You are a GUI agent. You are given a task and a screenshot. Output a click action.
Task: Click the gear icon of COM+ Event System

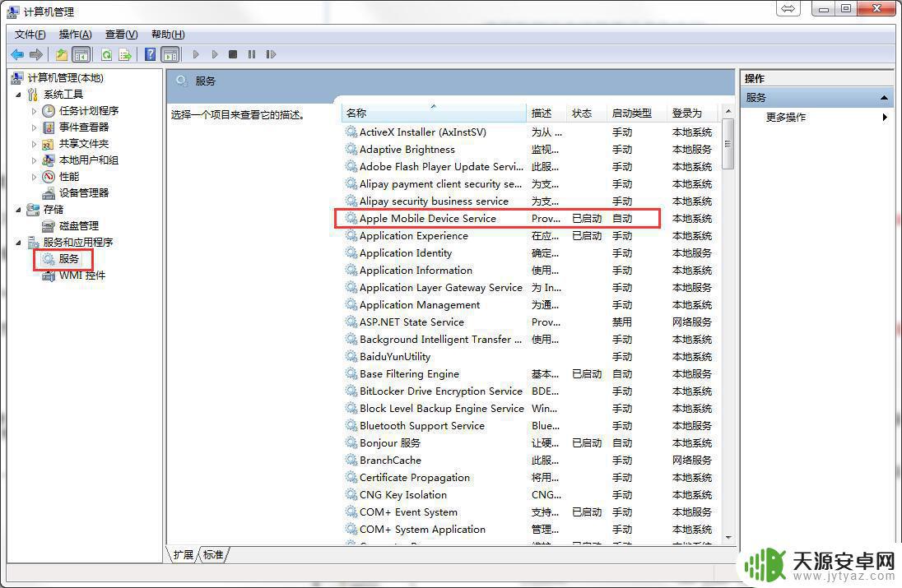point(351,512)
